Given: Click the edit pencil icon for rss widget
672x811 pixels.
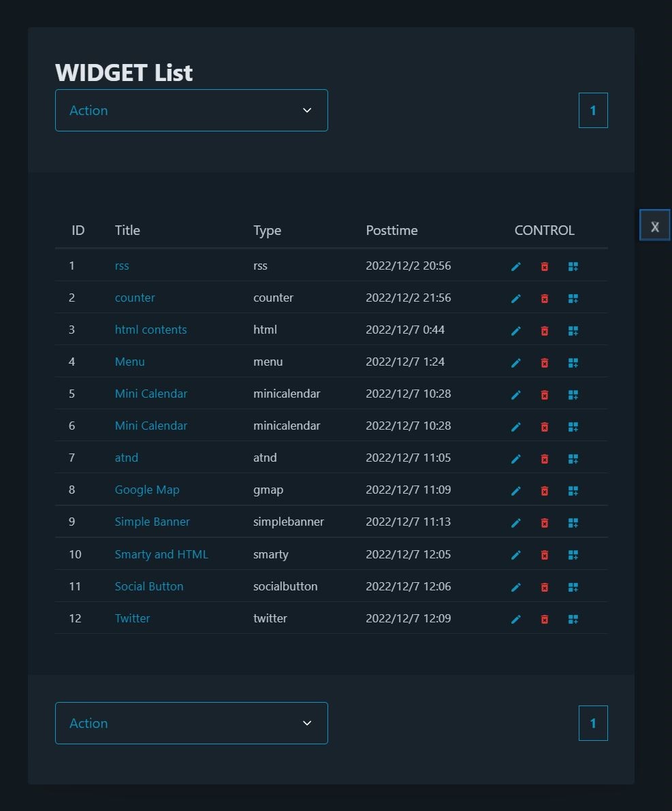Looking at the screenshot, I should [516, 266].
